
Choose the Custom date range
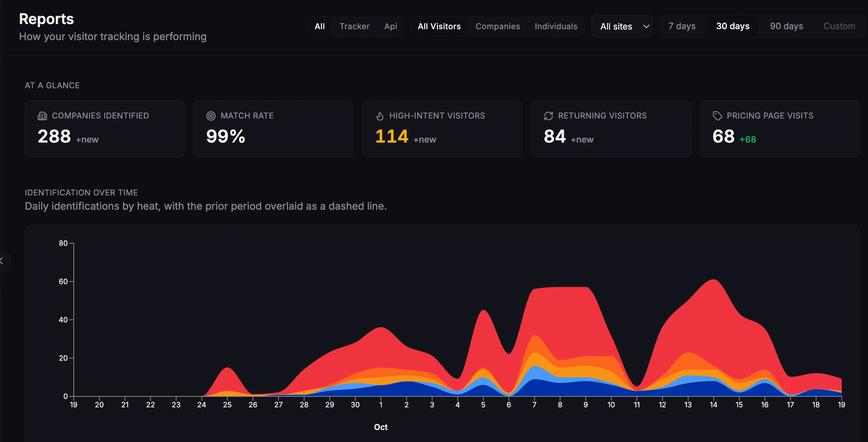[839, 26]
